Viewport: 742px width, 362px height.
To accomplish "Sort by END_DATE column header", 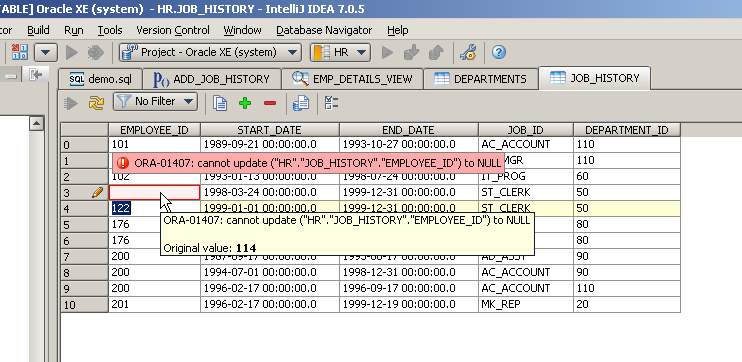I will point(408,130).
